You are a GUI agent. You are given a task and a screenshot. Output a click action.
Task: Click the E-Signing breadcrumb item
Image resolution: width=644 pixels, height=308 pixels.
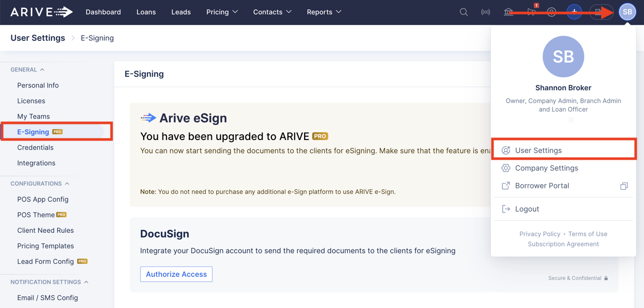click(x=97, y=38)
